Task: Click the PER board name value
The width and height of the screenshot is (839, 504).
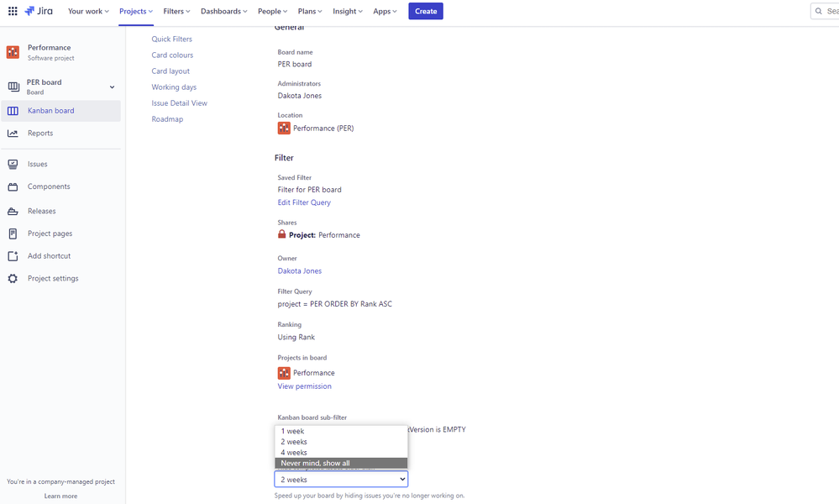Action: click(295, 64)
